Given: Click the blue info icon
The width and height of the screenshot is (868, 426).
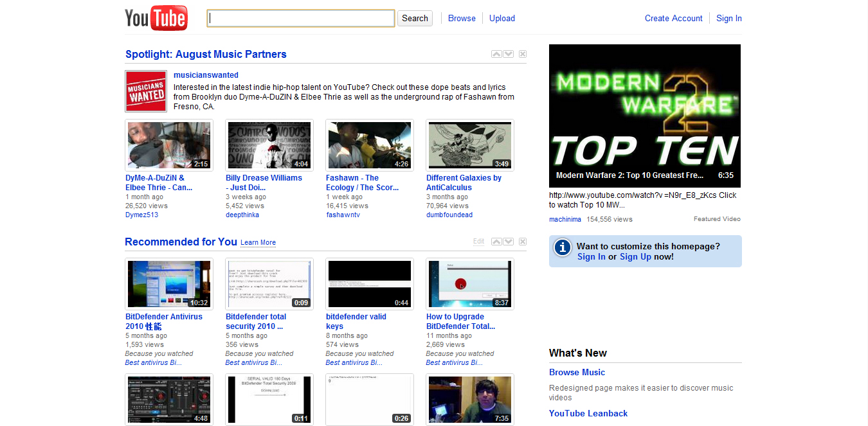Looking at the screenshot, I should pos(563,247).
